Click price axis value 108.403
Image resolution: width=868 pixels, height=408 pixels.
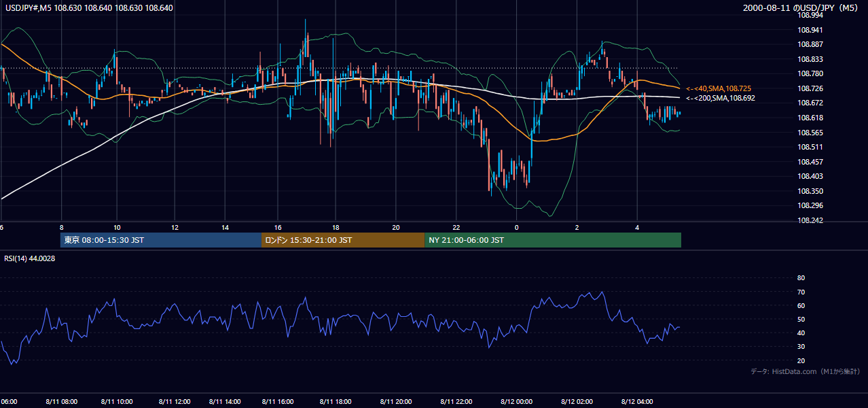pos(810,176)
